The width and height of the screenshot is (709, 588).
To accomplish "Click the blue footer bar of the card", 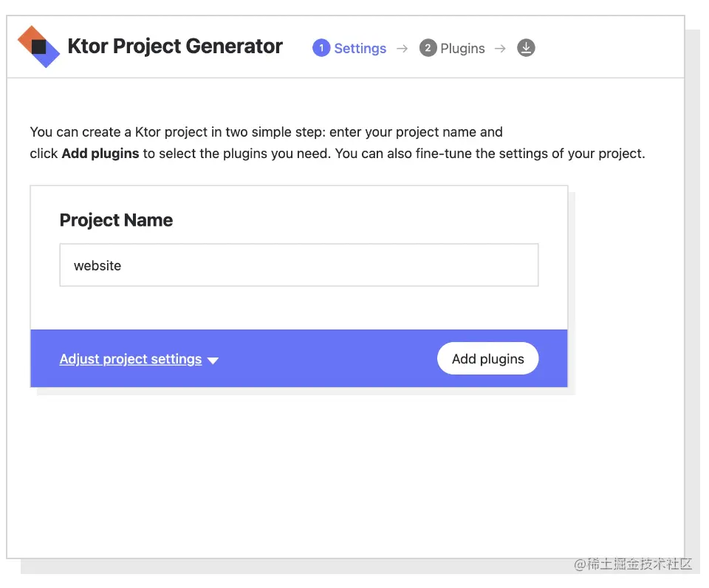I will (x=325, y=359).
